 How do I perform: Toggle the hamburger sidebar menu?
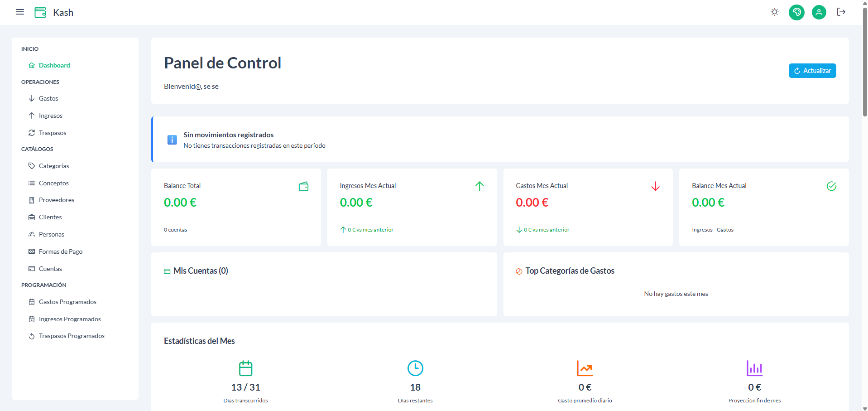tap(20, 12)
